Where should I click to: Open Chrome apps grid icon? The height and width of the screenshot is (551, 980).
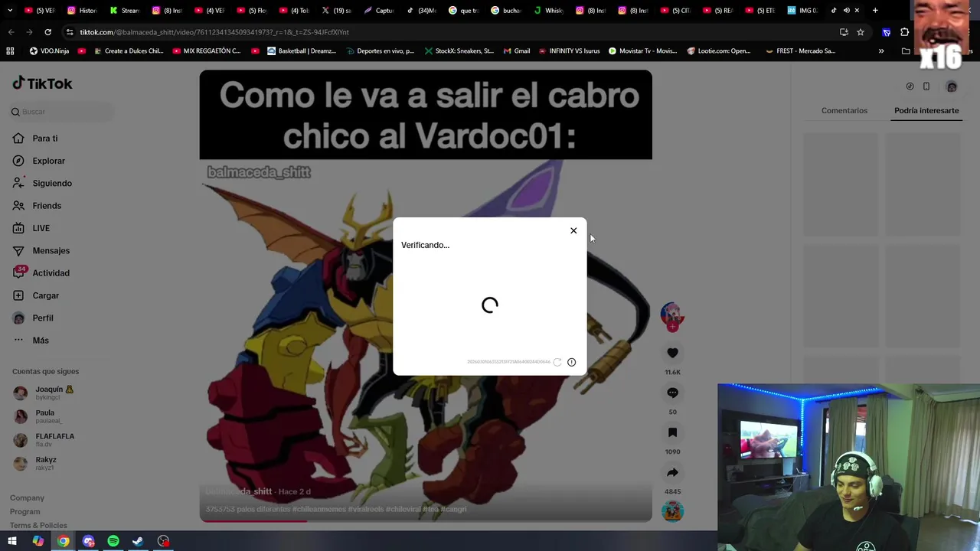(x=10, y=51)
